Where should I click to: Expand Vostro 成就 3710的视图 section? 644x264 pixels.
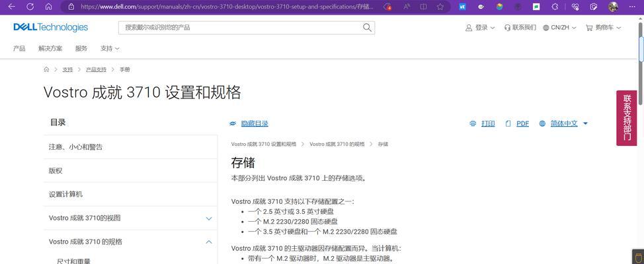coord(209,218)
